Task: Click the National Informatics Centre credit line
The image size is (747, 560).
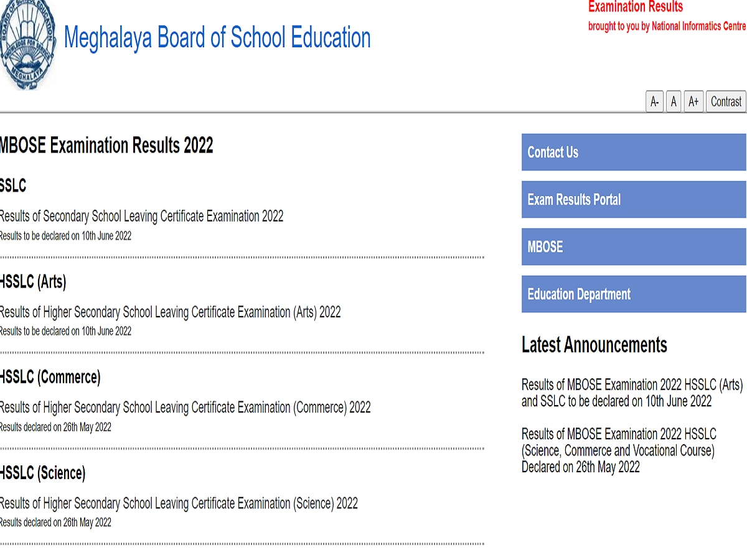Action: (x=666, y=26)
